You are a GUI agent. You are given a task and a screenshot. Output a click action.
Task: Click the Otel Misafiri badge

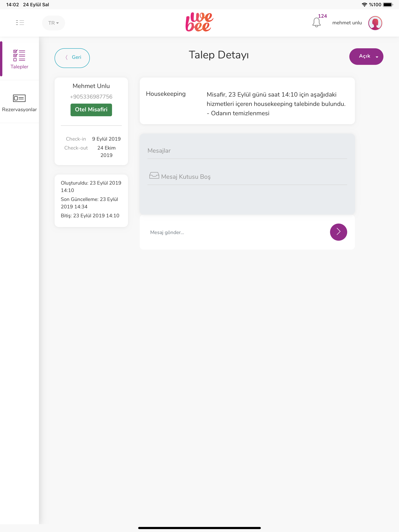pos(91,110)
